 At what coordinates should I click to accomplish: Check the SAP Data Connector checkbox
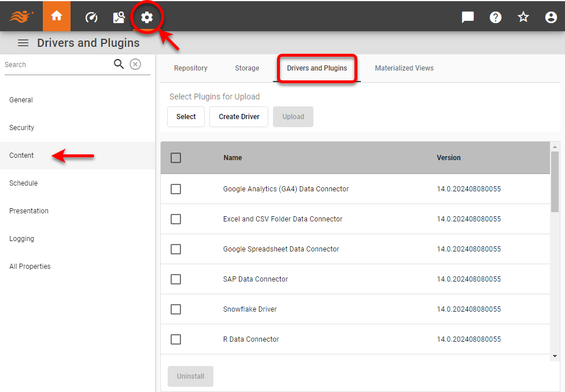[176, 279]
